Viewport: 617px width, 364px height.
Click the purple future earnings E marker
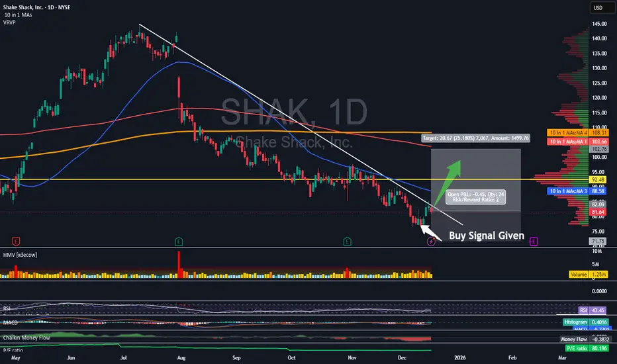tap(534, 242)
